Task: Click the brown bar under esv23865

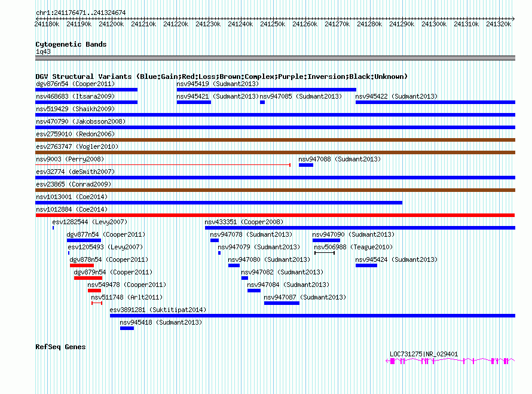Action: pos(275,190)
